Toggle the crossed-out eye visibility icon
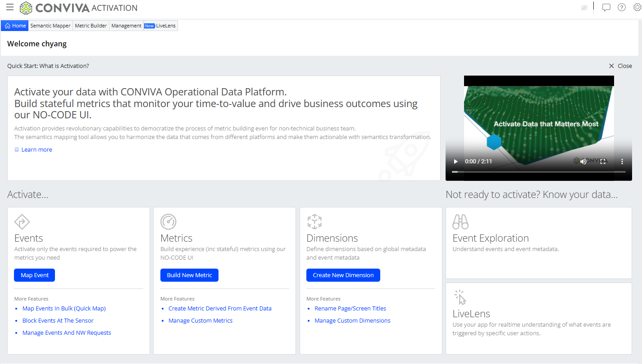642x364 pixels. (x=584, y=8)
